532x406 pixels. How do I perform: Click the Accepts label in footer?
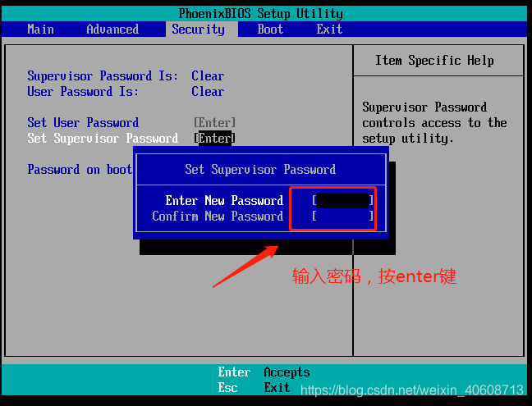[x=287, y=372]
